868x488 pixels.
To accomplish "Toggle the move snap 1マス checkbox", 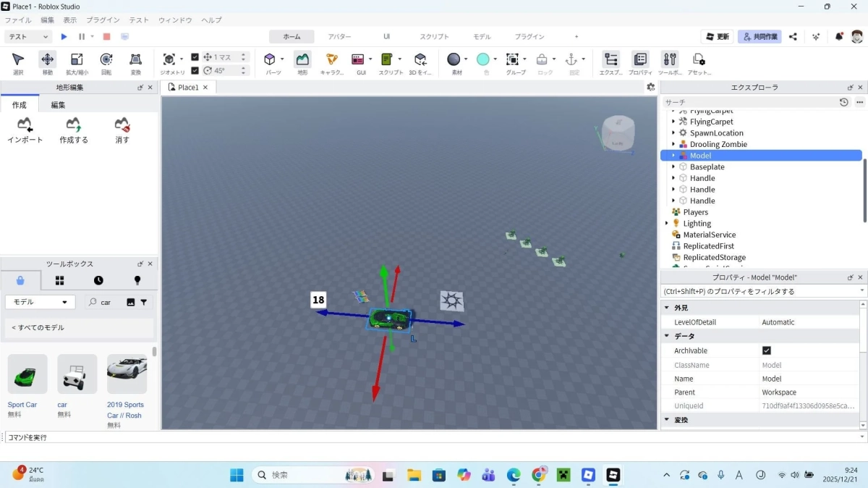I will point(195,57).
